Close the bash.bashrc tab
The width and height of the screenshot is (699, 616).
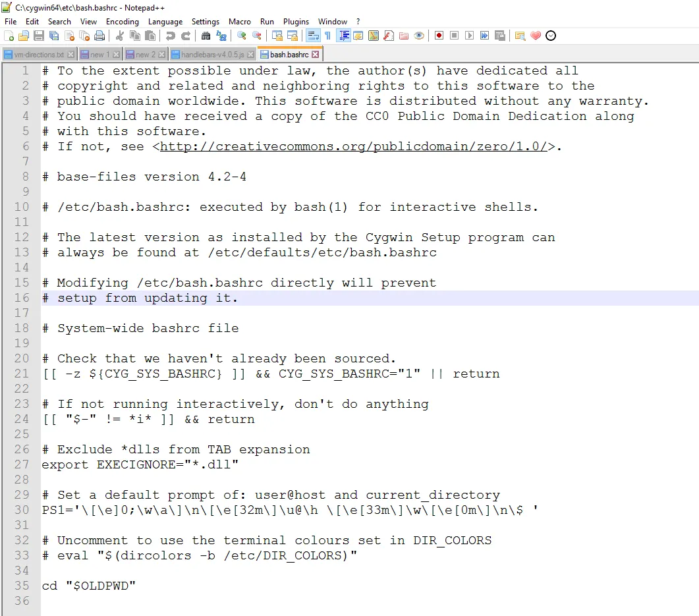[x=315, y=55]
